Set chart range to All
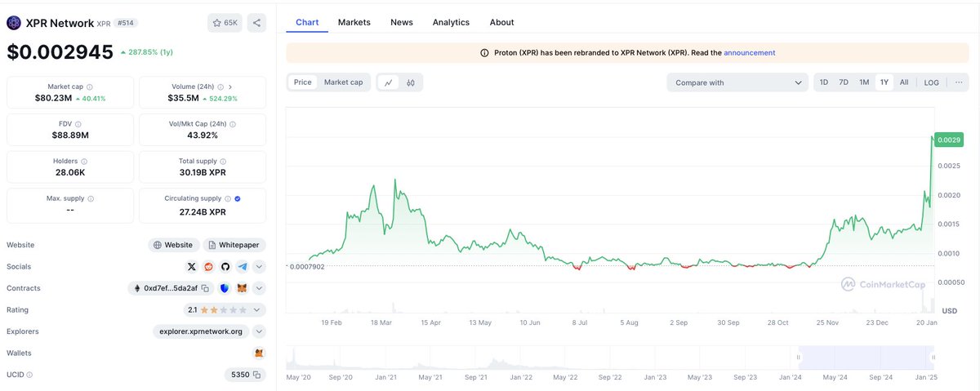This screenshot has width=980, height=391. click(904, 82)
